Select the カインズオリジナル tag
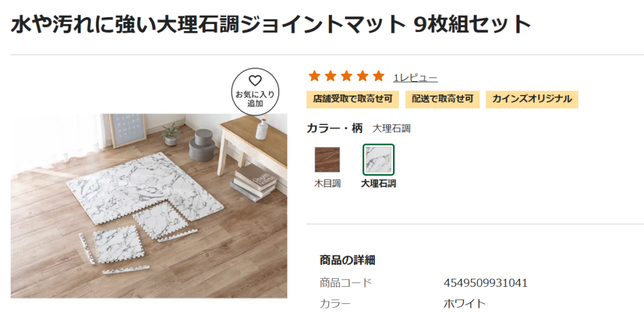This screenshot has height=314, width=644. click(x=531, y=99)
